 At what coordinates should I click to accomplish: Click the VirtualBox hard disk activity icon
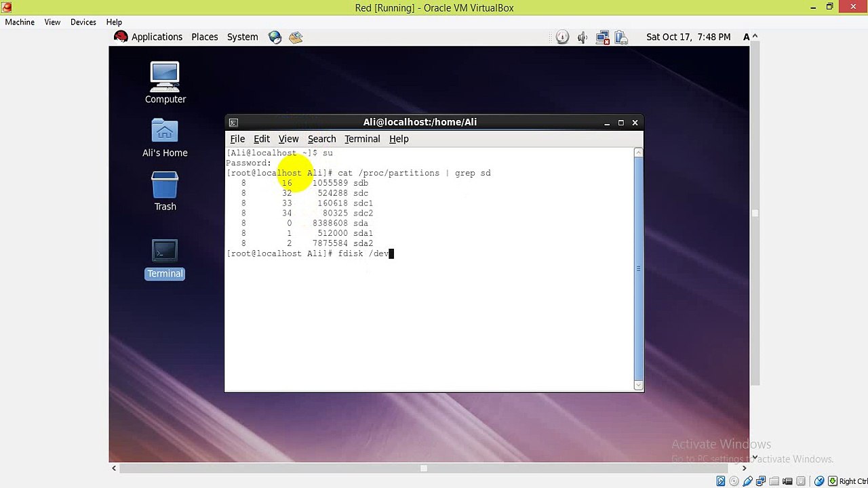[x=721, y=481]
